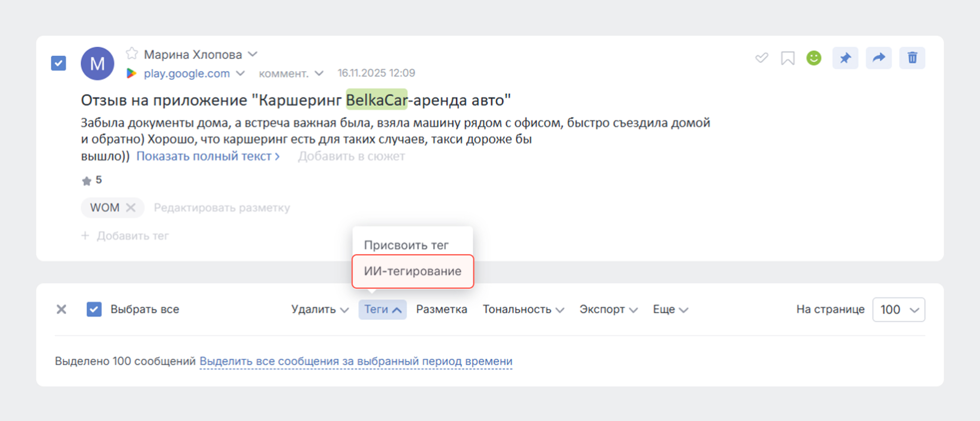Click the plus icon next to Добавить тег
The image size is (980, 421).
click(x=85, y=235)
